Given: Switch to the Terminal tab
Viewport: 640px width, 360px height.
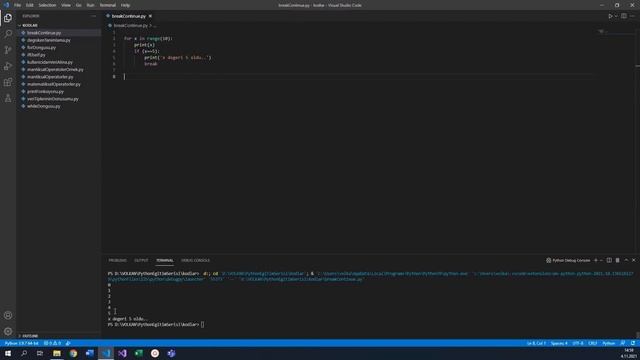Looking at the screenshot, I should [x=164, y=260].
